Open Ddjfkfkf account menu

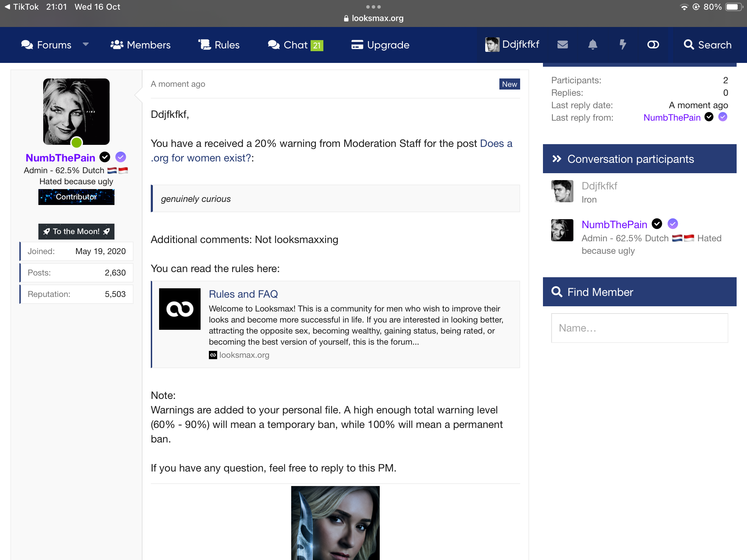(x=512, y=45)
